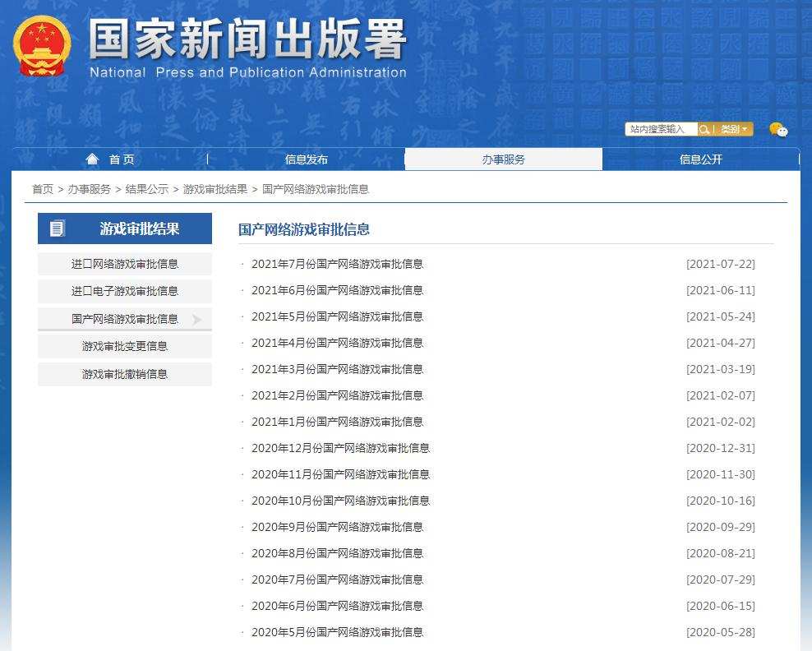812x651 pixels.
Task: Click the national emblem logo
Action: click(x=42, y=46)
